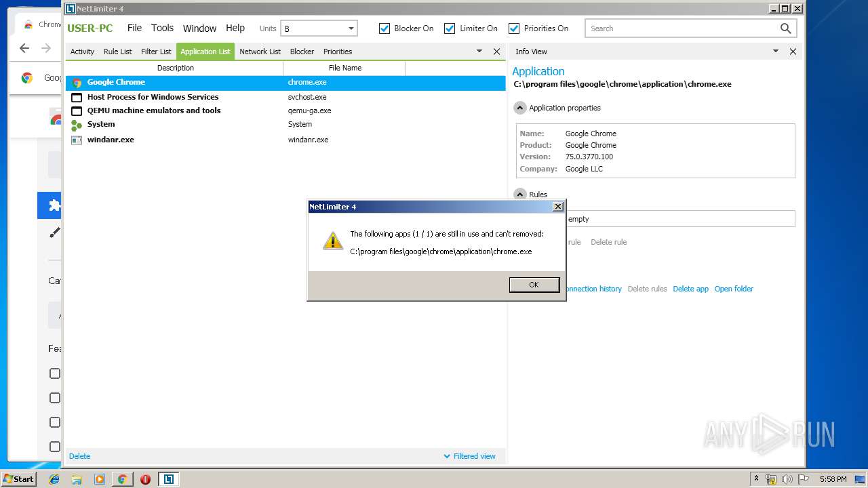Click the brush icon in the Chrome sidebar
This screenshot has width=868, height=488.
coord(54,232)
